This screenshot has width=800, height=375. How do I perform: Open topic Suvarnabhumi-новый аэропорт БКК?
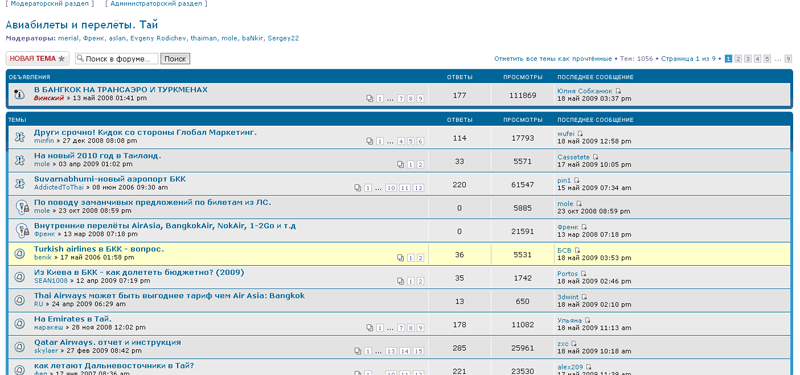tap(110, 179)
